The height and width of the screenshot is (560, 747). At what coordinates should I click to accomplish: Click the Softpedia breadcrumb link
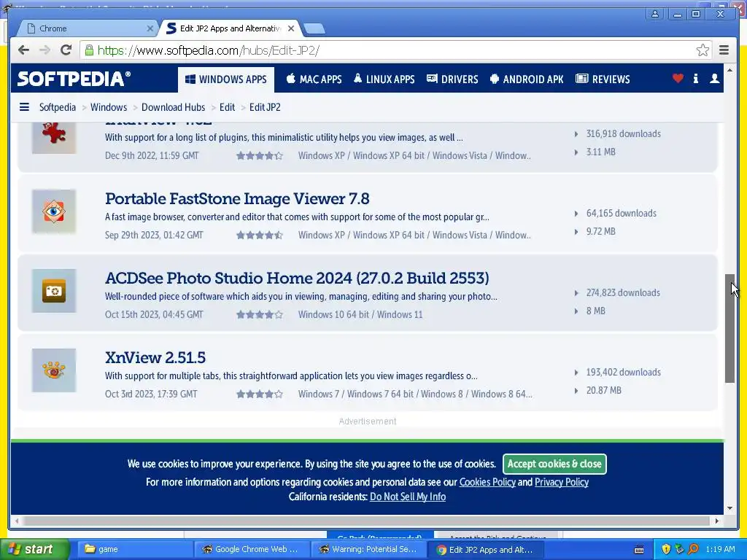(57, 107)
